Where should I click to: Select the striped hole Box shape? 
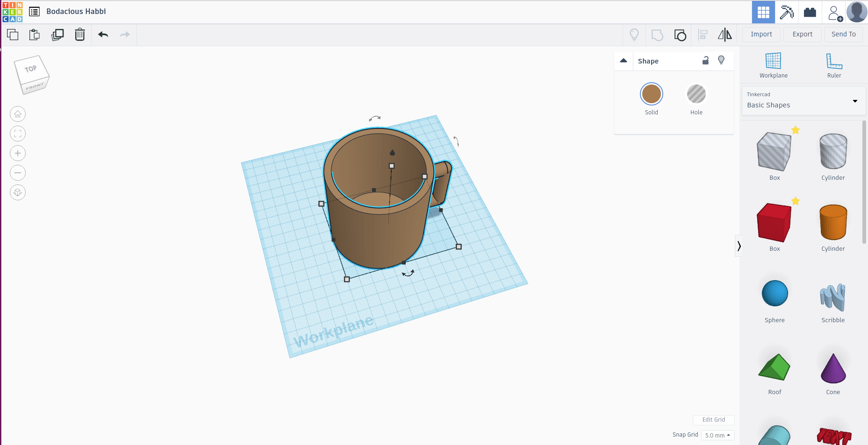pyautogui.click(x=775, y=152)
